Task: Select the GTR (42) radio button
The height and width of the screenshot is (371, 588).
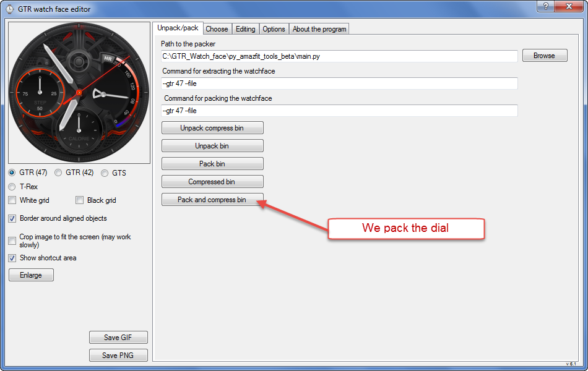Action: 58,173
